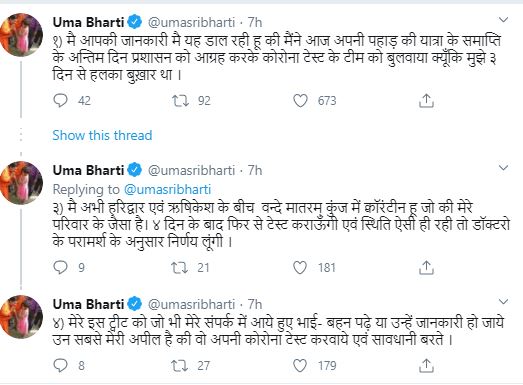Share the last tweet using the share icon
Screen dimensions: 523x385
(426, 365)
